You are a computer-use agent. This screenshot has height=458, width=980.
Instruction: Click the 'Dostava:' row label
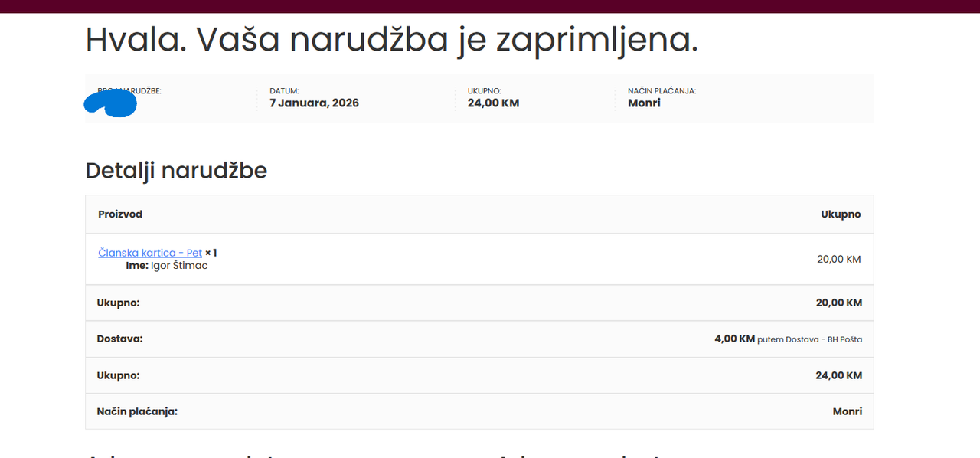tap(119, 339)
